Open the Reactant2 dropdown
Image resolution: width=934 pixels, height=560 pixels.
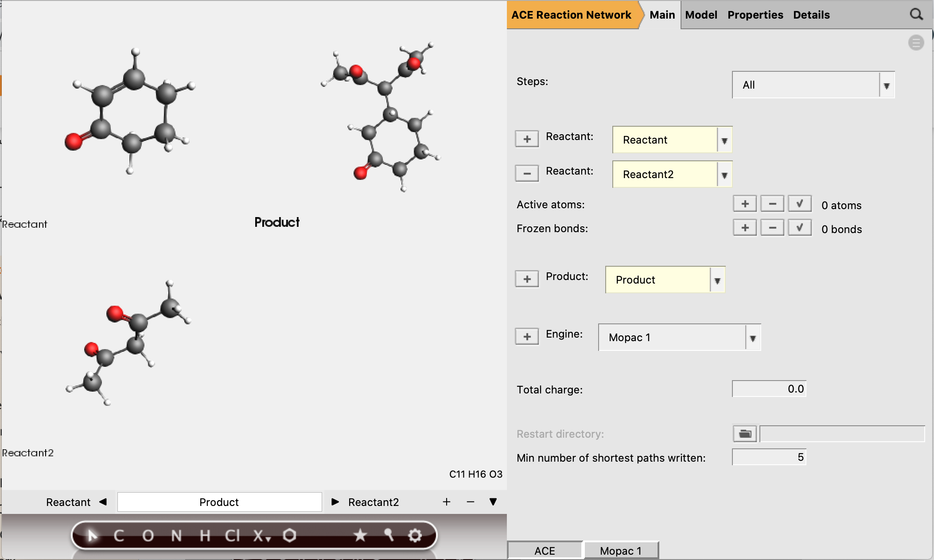click(x=724, y=174)
